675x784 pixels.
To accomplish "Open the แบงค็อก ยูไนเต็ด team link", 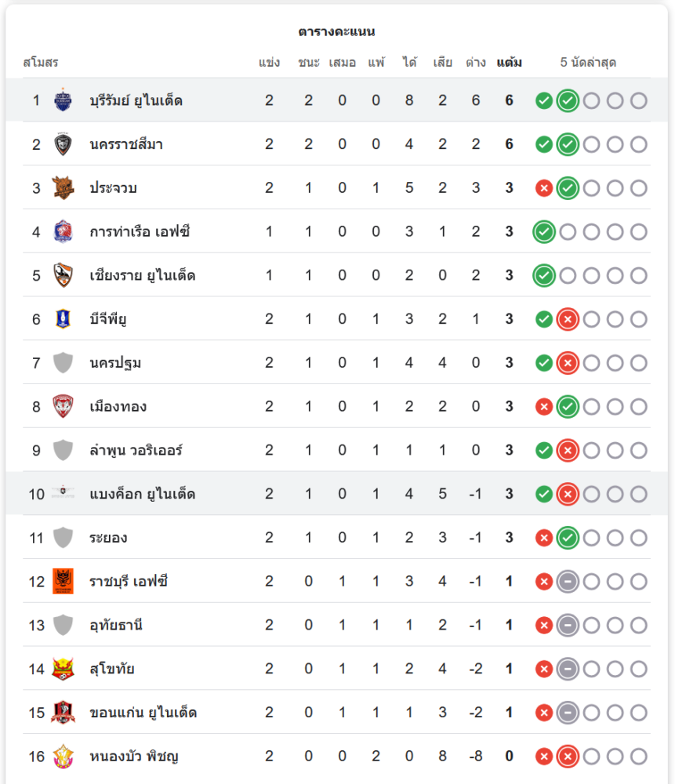I will click(143, 494).
